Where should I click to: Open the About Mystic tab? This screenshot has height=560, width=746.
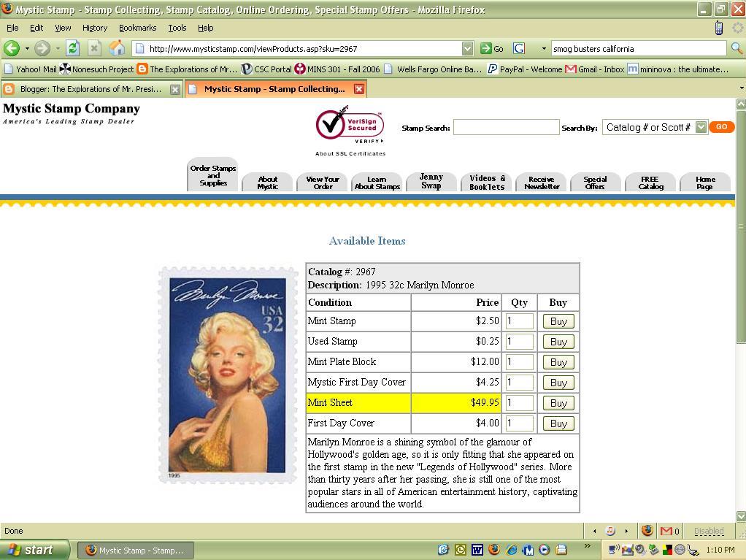coord(267,183)
